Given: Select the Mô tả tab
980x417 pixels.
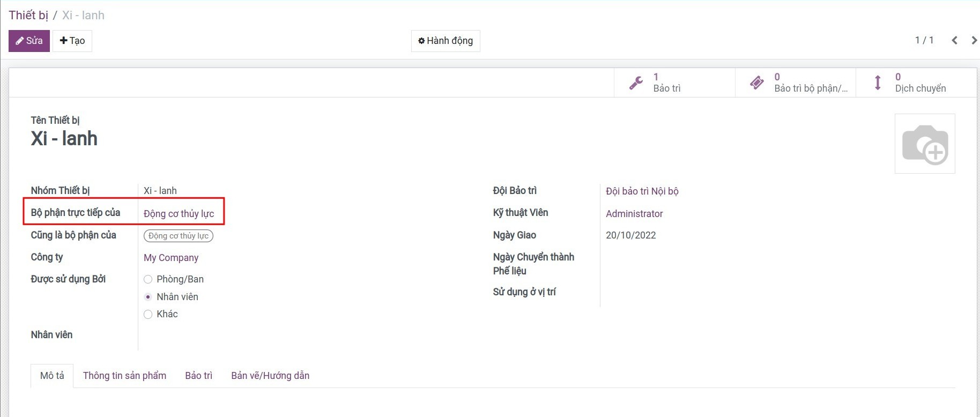Looking at the screenshot, I should [x=52, y=376].
